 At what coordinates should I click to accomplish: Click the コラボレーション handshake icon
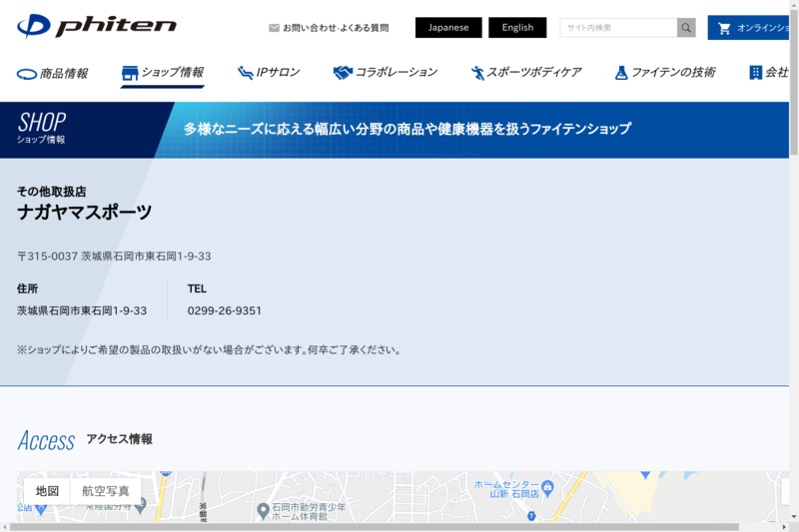343,73
